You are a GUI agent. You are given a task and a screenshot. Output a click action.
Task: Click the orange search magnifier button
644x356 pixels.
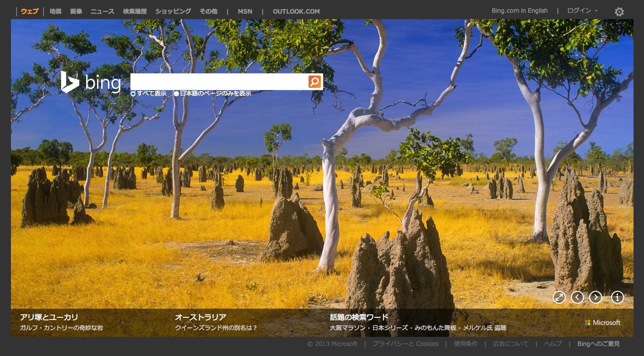pos(314,82)
